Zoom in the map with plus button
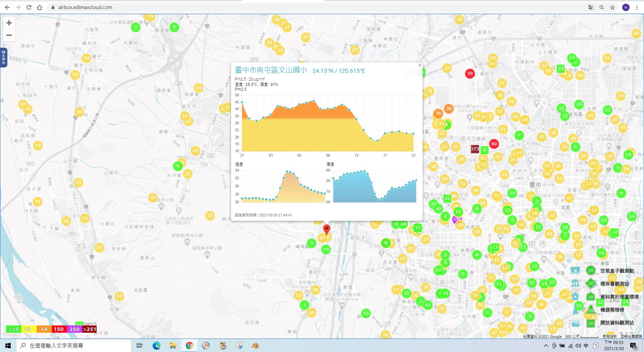Screen dimensions: 644x352 coord(9,23)
